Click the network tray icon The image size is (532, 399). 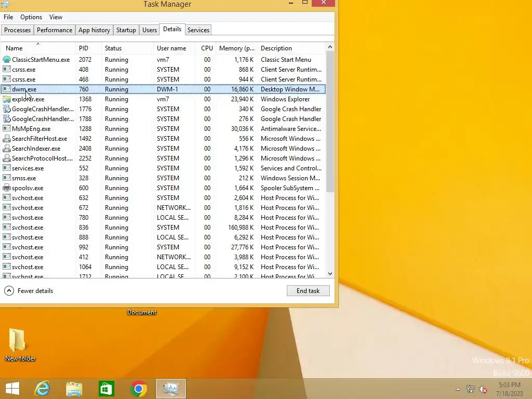coord(471,390)
